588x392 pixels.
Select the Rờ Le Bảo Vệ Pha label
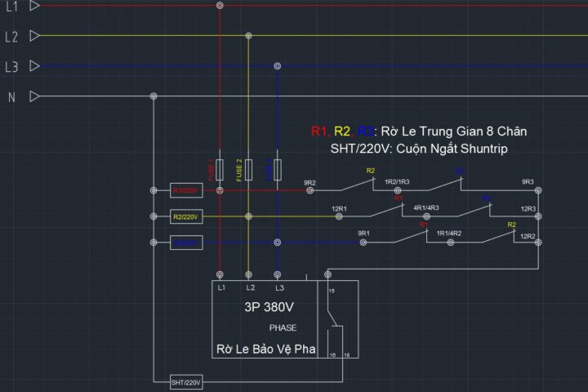click(x=265, y=350)
